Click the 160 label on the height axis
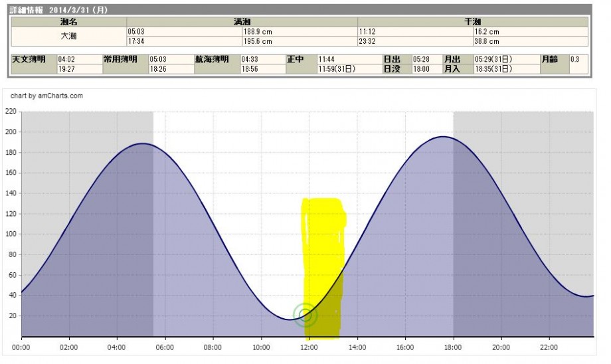 11,173
